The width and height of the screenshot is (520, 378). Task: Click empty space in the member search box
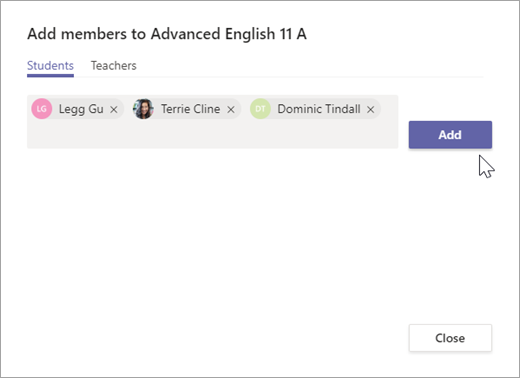click(212, 135)
